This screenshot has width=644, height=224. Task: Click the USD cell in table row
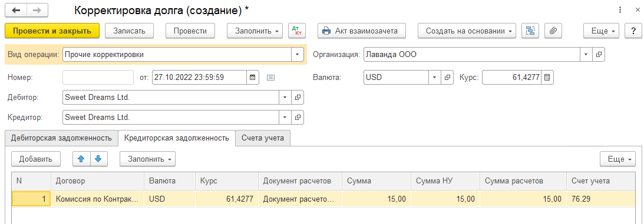pyautogui.click(x=170, y=199)
